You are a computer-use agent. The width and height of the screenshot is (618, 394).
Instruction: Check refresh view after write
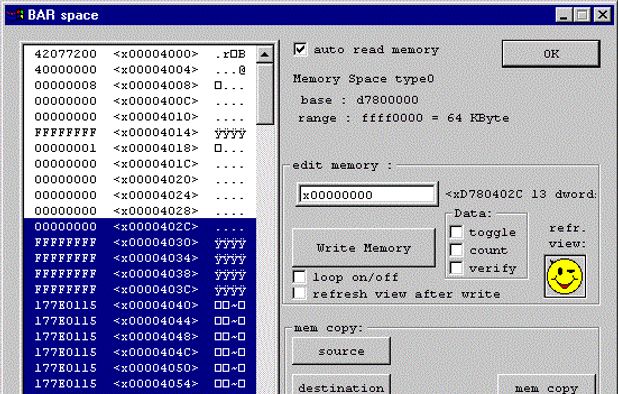coord(299,294)
